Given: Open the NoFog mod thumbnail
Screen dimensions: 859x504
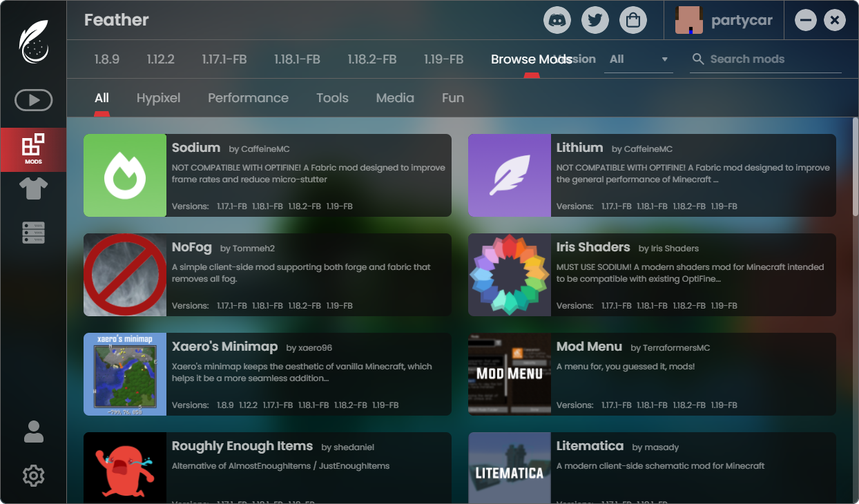Looking at the screenshot, I should 125,275.
